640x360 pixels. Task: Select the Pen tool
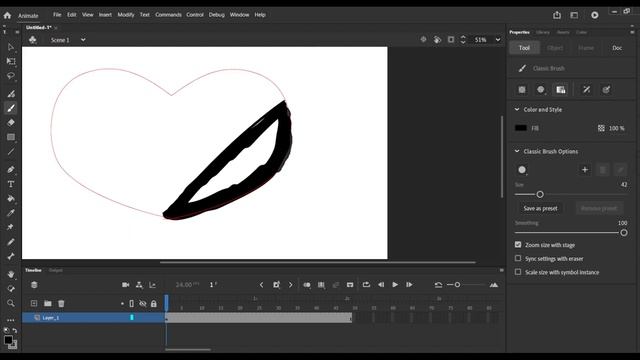tap(11, 169)
